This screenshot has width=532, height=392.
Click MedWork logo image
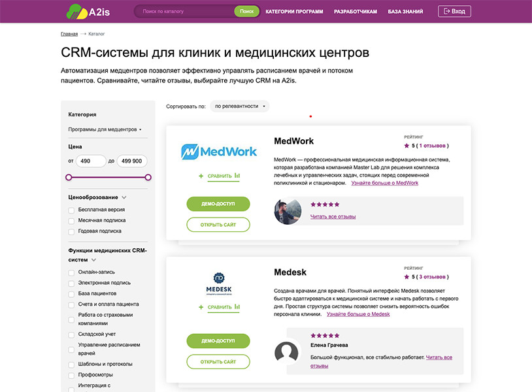click(x=218, y=152)
